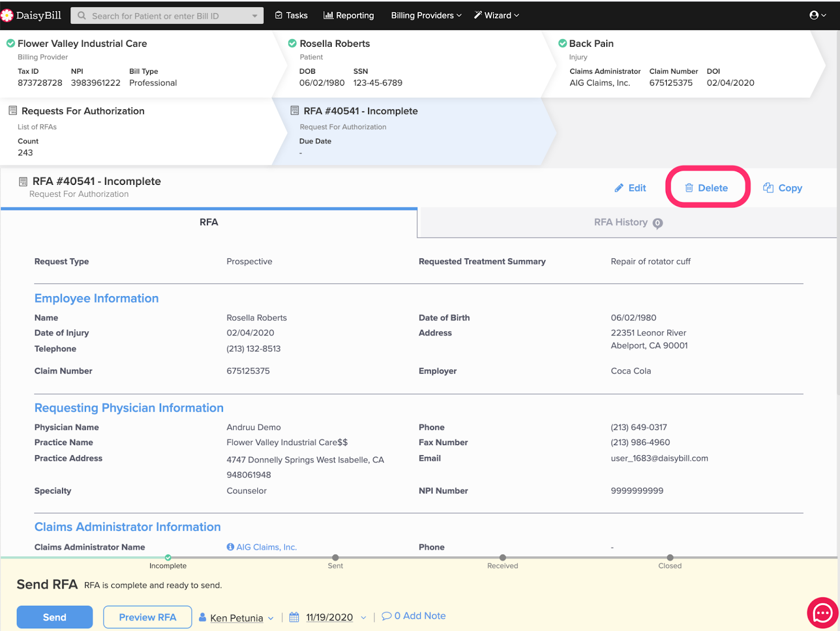Delete this RFA
The image size is (840, 631).
[707, 188]
